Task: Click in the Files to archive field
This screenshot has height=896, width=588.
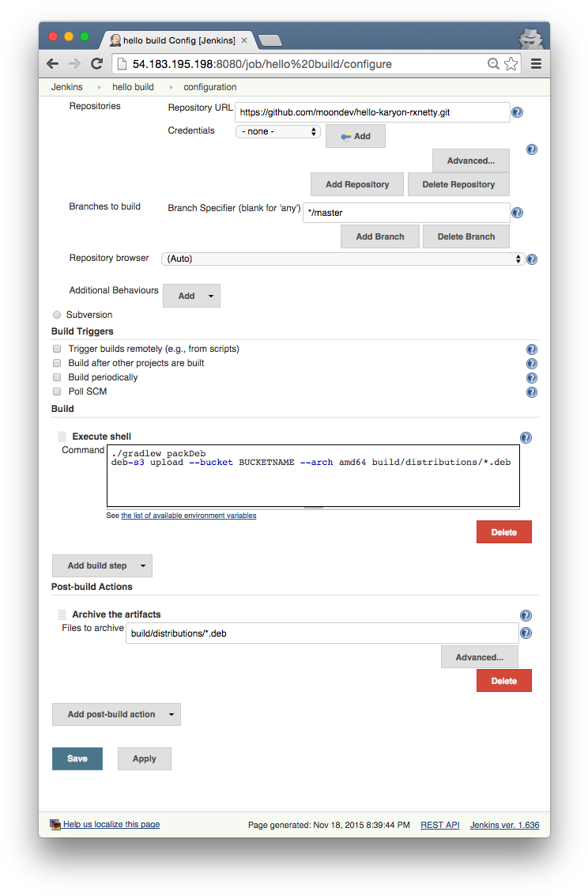Action: (x=322, y=633)
